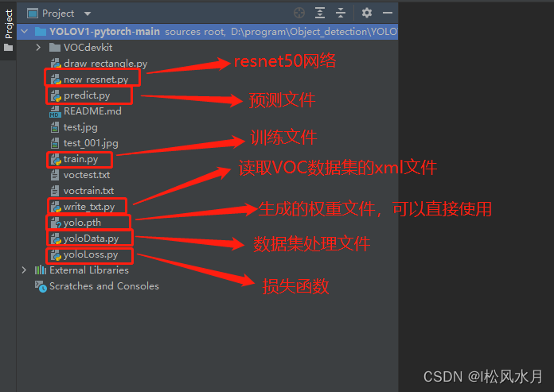Image resolution: width=554 pixels, height=392 pixels.
Task: Click the Project panel title label
Action: point(58,14)
